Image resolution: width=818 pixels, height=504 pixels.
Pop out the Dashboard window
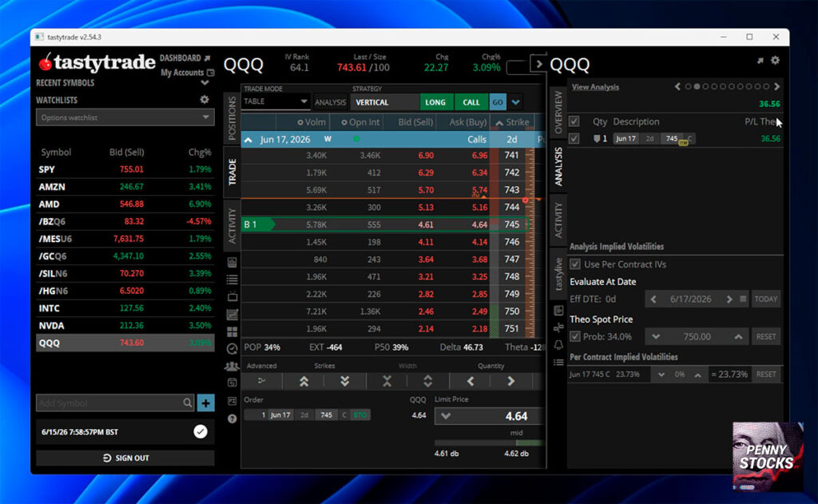click(207, 58)
